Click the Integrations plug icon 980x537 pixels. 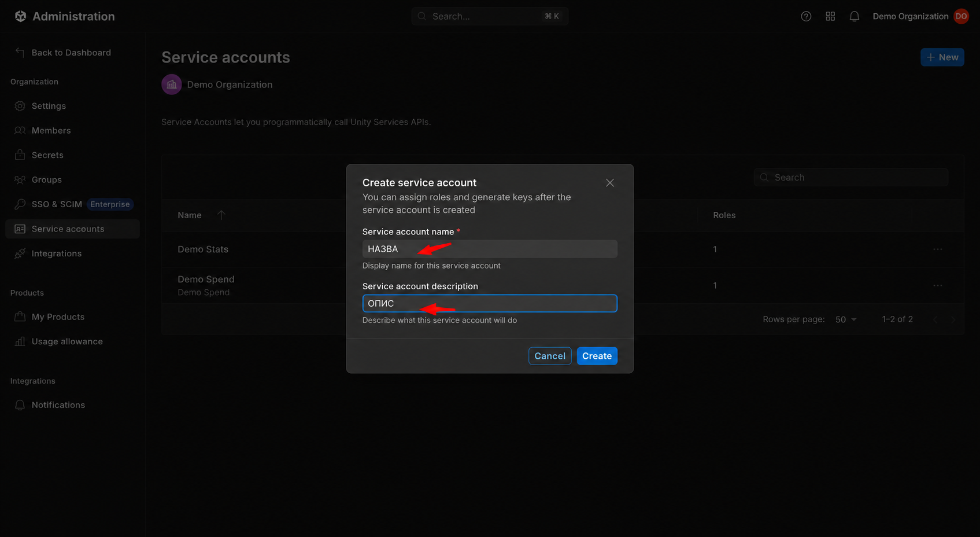tap(20, 253)
